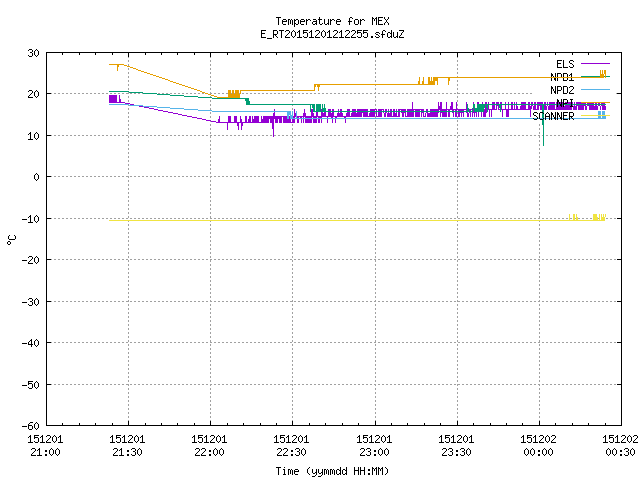The height and width of the screenshot is (480, 640).
Task: Click the 'Temperature for MEX' chart title
Action: tap(332, 21)
